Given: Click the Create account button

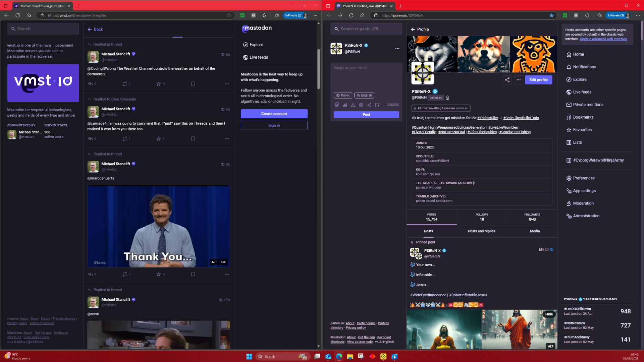Looking at the screenshot, I should [274, 114].
